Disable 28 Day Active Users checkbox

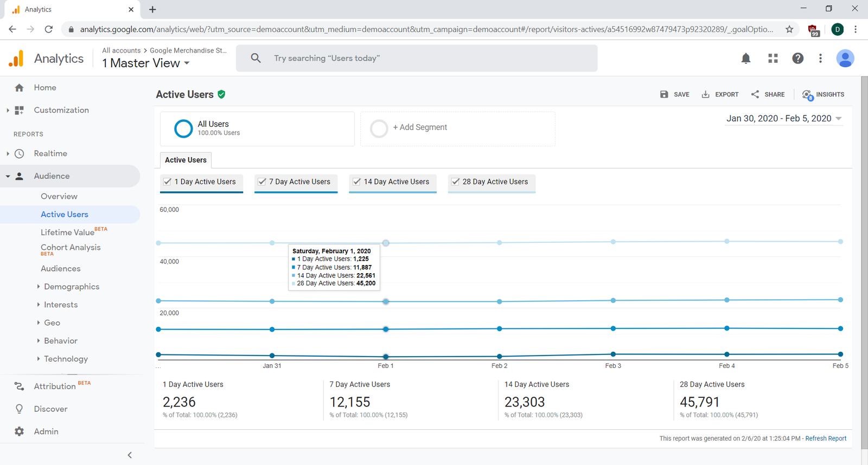pyautogui.click(x=456, y=182)
